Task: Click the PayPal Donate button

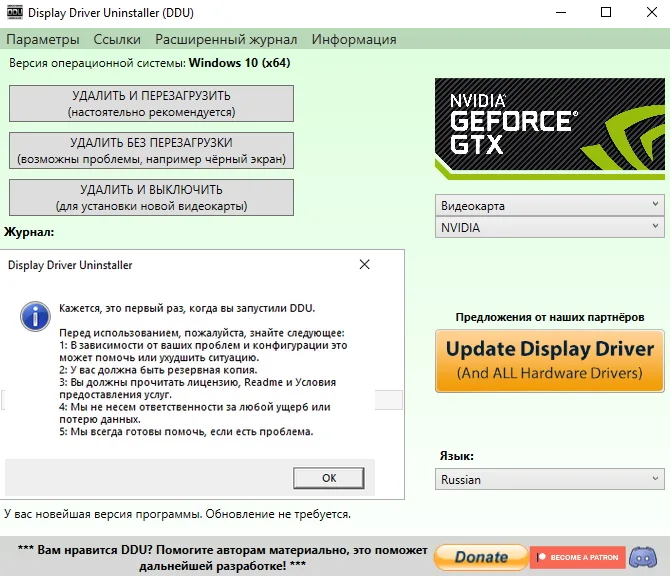Action: pos(481,557)
